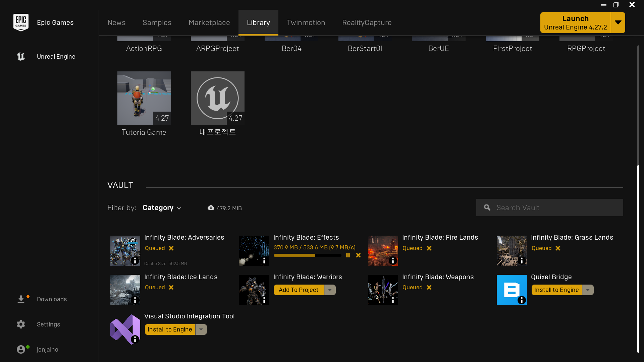Show info for Visual Studio Integration Tool

[135, 340]
